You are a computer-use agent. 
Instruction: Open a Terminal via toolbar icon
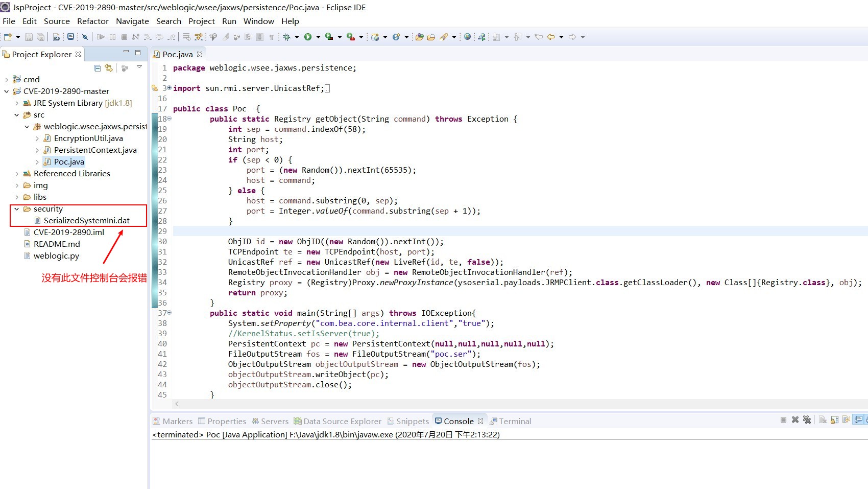tap(70, 37)
